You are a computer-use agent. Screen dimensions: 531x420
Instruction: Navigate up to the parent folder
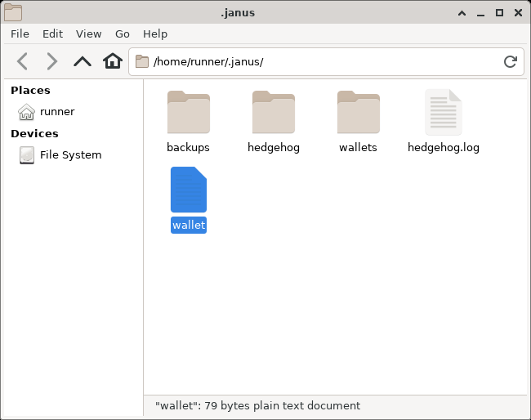(x=83, y=61)
